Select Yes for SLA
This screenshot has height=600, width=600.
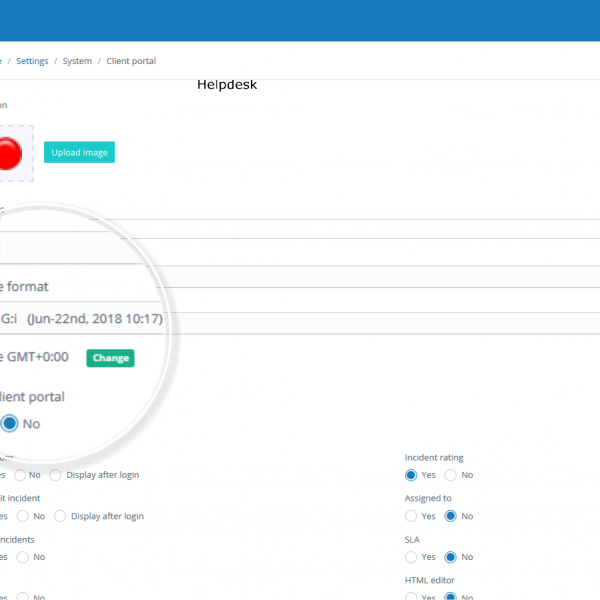[411, 557]
